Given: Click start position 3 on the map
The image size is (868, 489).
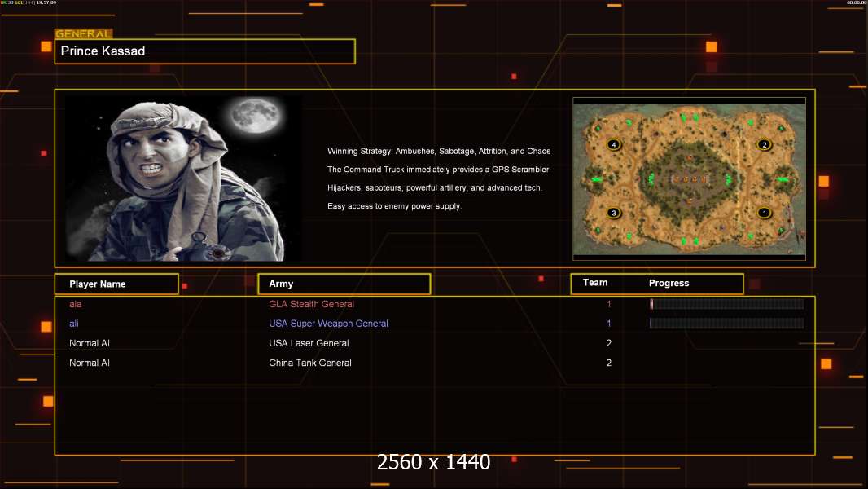Looking at the screenshot, I should pos(613,213).
